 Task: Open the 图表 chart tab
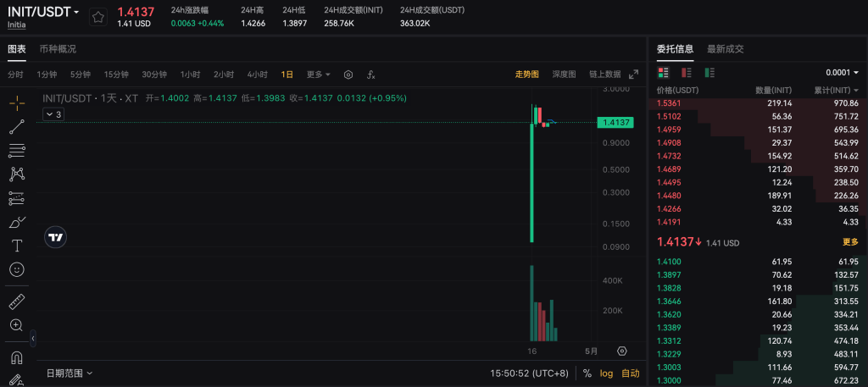pyautogui.click(x=17, y=48)
